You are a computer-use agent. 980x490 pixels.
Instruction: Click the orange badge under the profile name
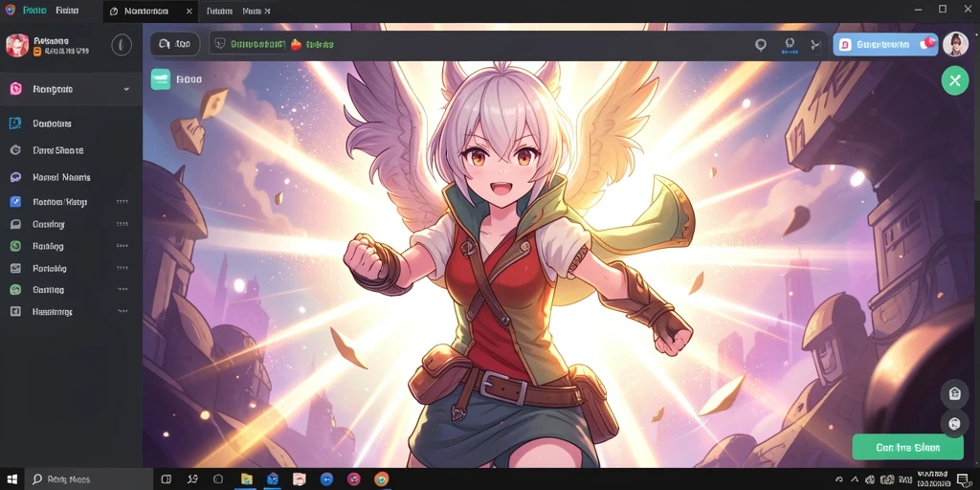[x=37, y=52]
